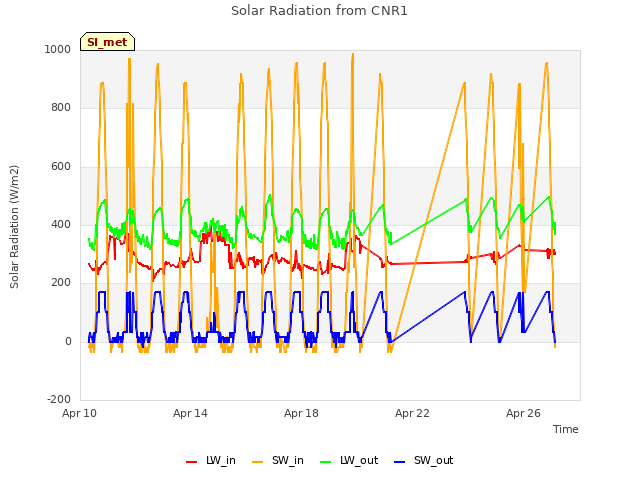
Task: Click the '800' y-axis tick label
Action: [x=61, y=108]
